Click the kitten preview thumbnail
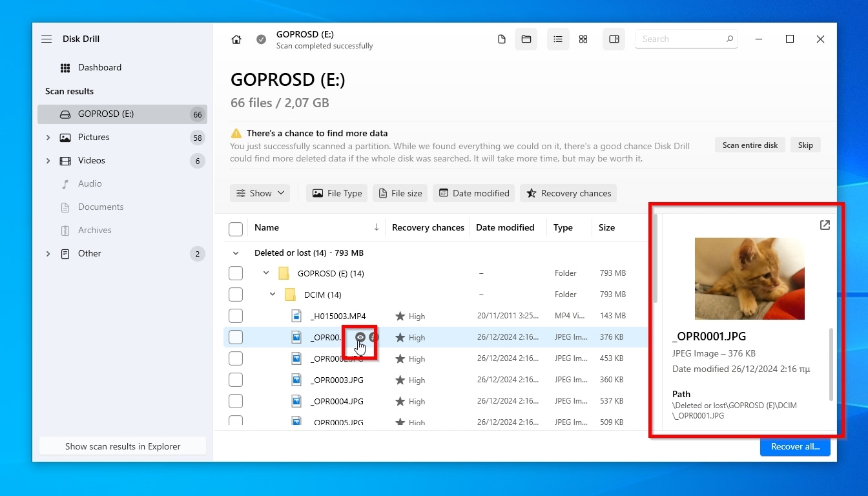The height and width of the screenshot is (496, 868). pyautogui.click(x=750, y=278)
